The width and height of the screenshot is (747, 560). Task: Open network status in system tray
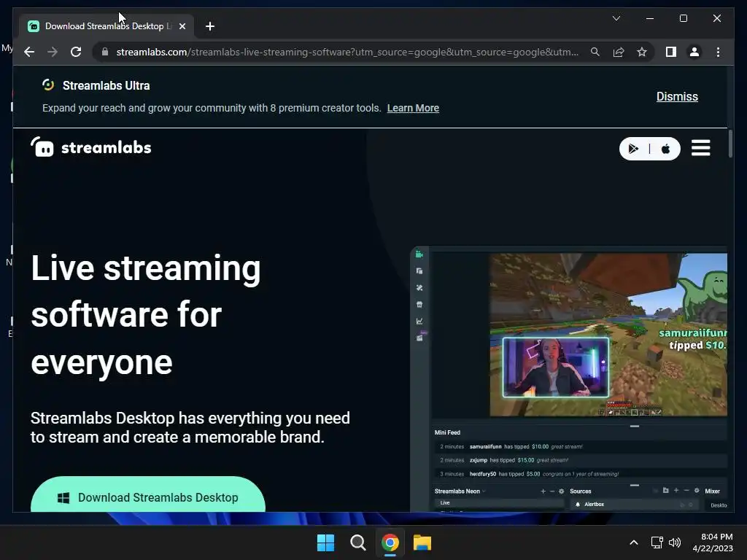[x=657, y=542]
